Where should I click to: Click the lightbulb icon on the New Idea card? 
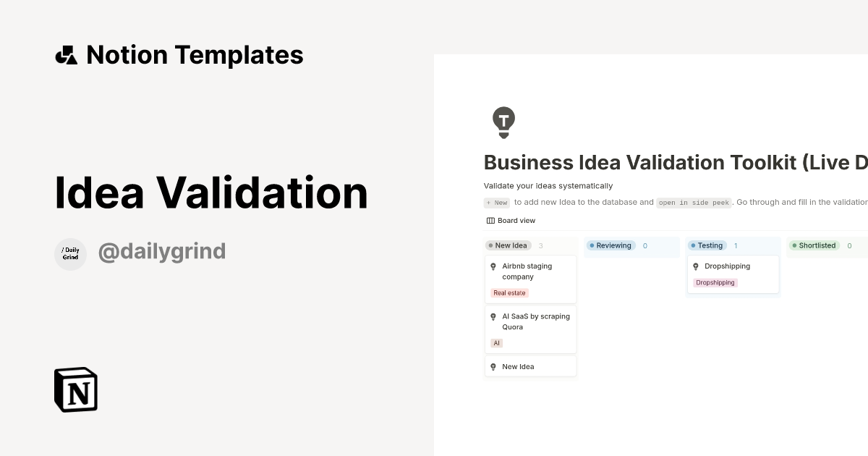coord(493,366)
